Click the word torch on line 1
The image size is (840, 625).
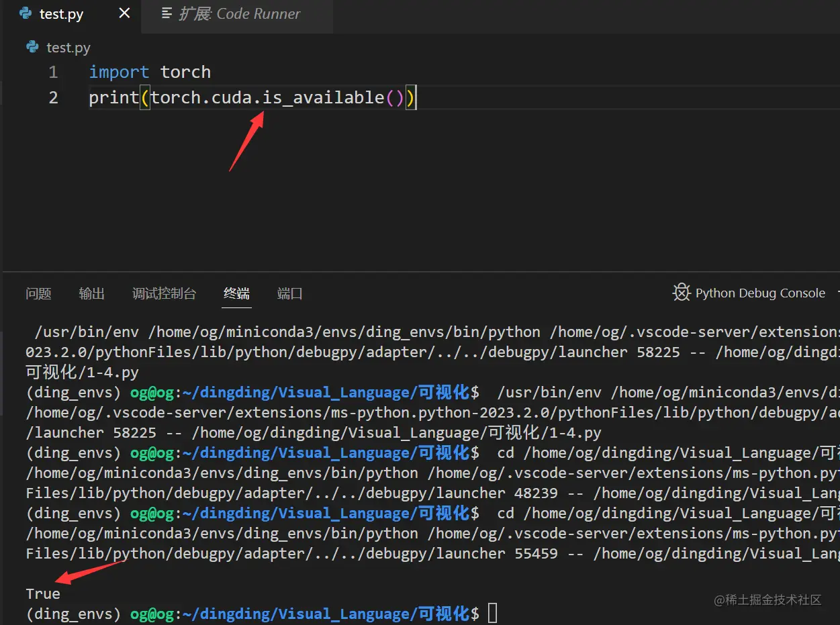(x=185, y=72)
